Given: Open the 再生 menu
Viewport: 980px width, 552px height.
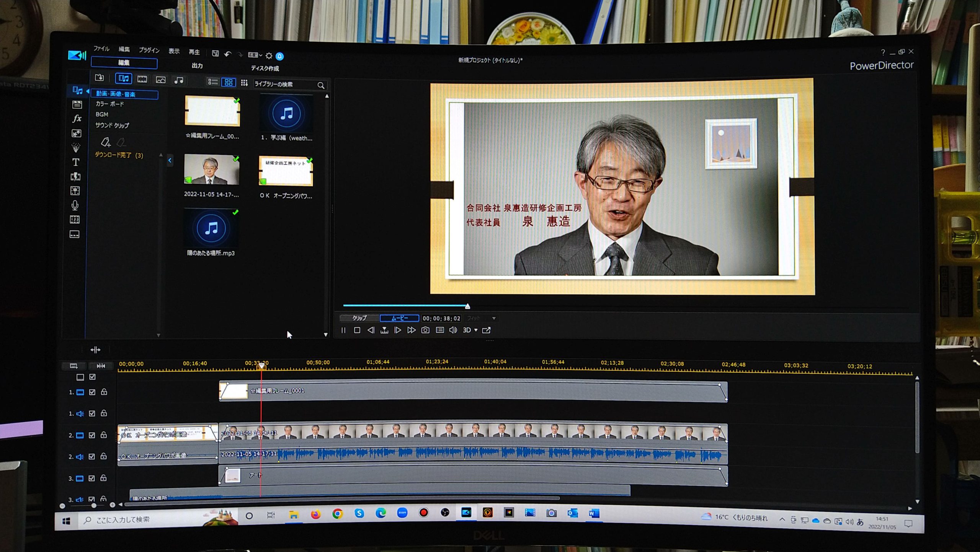Looking at the screenshot, I should 194,52.
